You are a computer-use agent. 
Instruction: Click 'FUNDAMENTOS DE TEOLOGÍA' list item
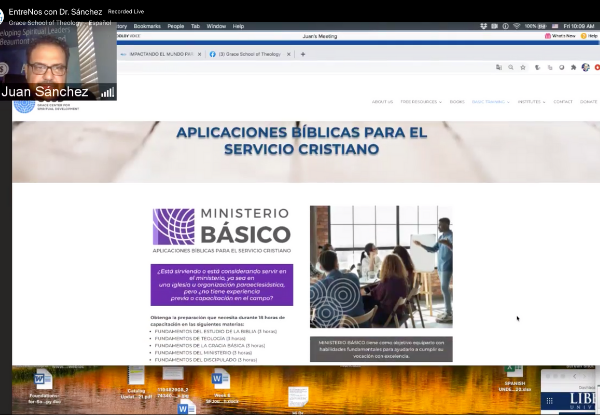[200, 339]
